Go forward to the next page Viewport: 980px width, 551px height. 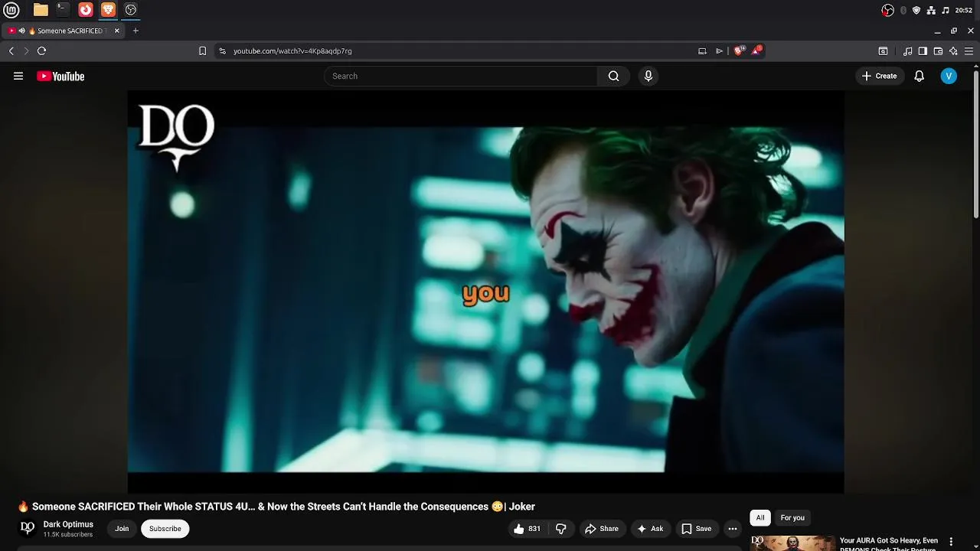[x=26, y=51]
